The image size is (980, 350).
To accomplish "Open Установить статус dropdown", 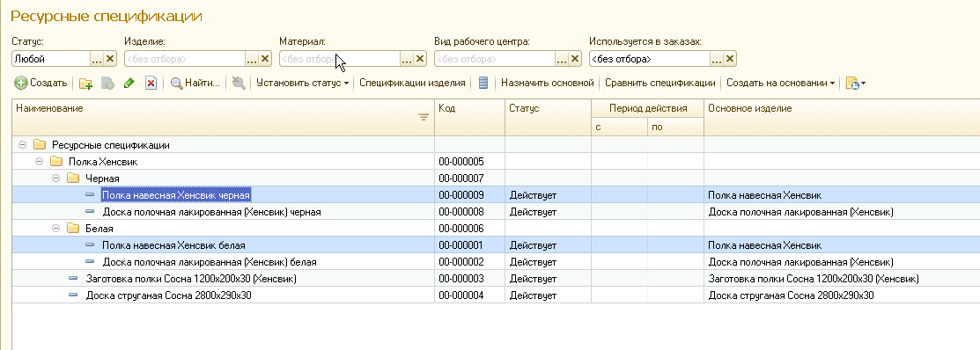I will tap(302, 83).
